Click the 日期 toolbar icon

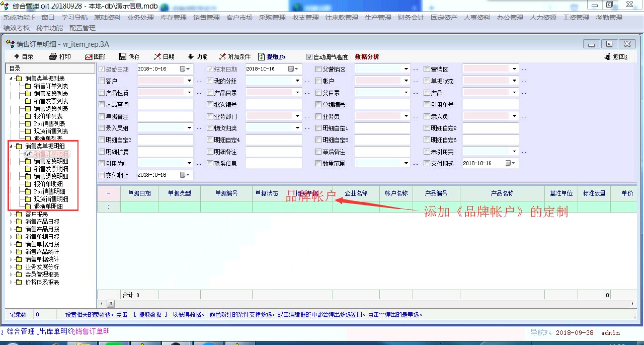click(157, 57)
